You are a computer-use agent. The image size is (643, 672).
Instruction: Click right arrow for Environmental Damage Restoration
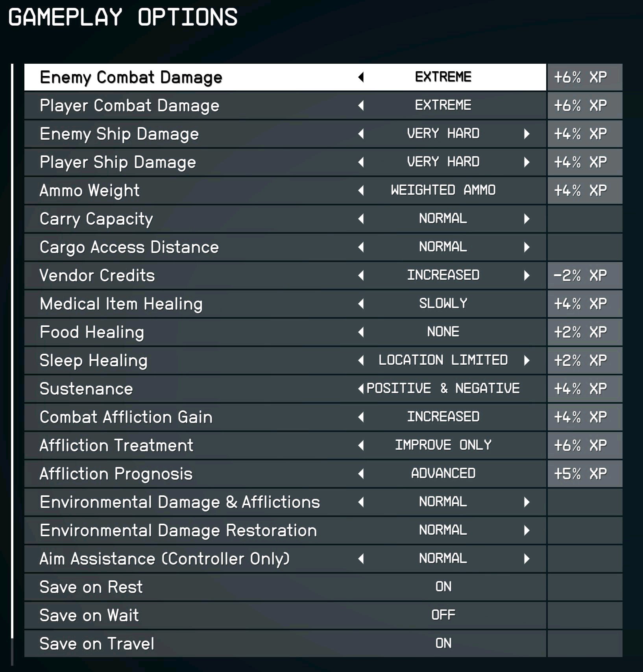tap(527, 530)
